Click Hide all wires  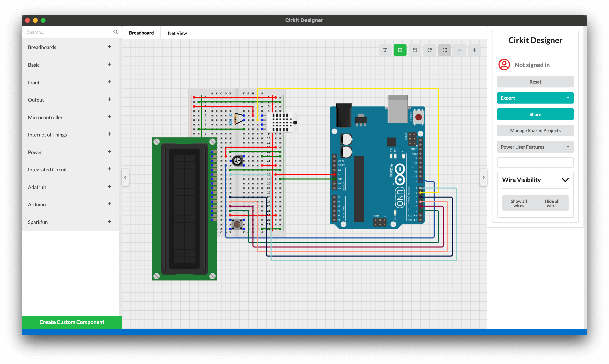(552, 203)
